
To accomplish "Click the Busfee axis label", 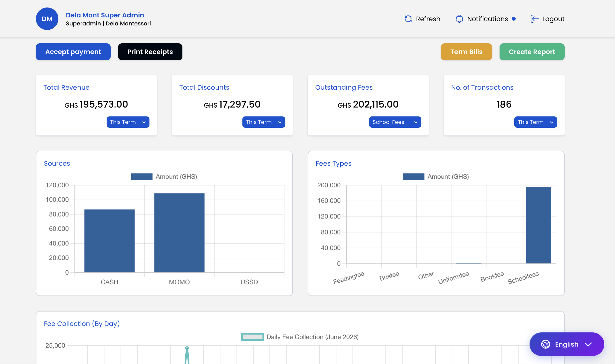I will tap(389, 276).
